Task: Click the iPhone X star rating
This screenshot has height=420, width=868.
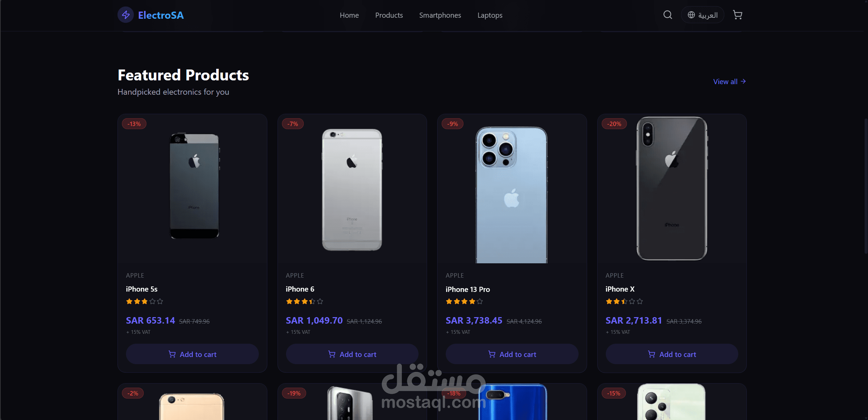Action: pyautogui.click(x=624, y=301)
